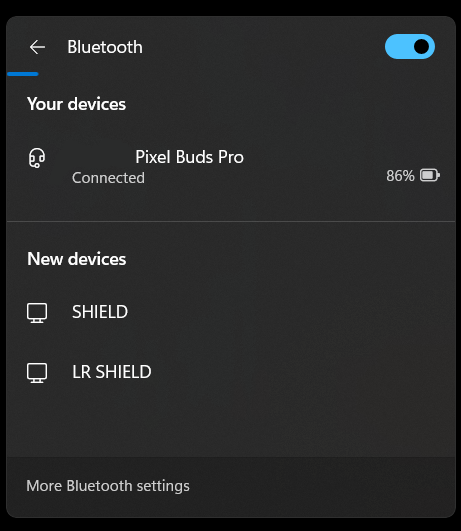
Task: Click the 86% battery percentage text
Action: point(400,176)
